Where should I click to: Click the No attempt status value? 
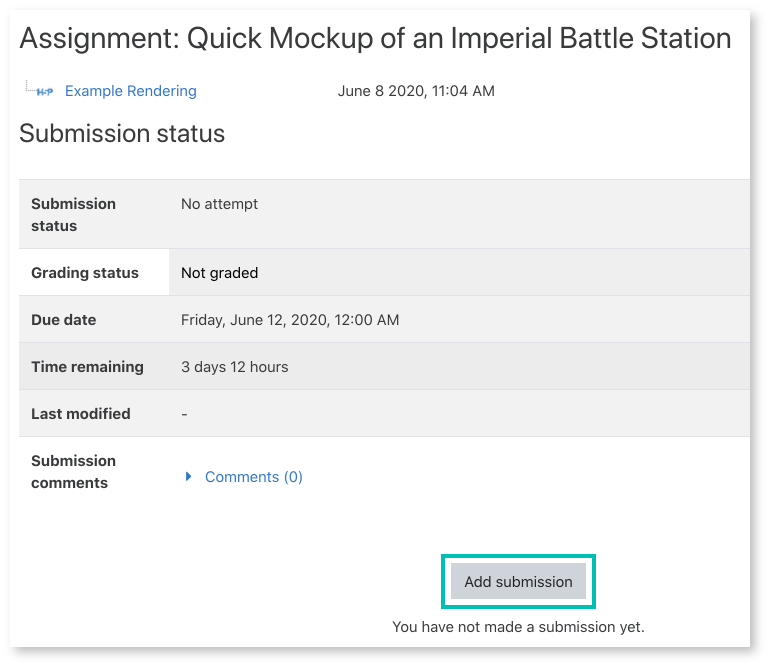[x=219, y=204]
